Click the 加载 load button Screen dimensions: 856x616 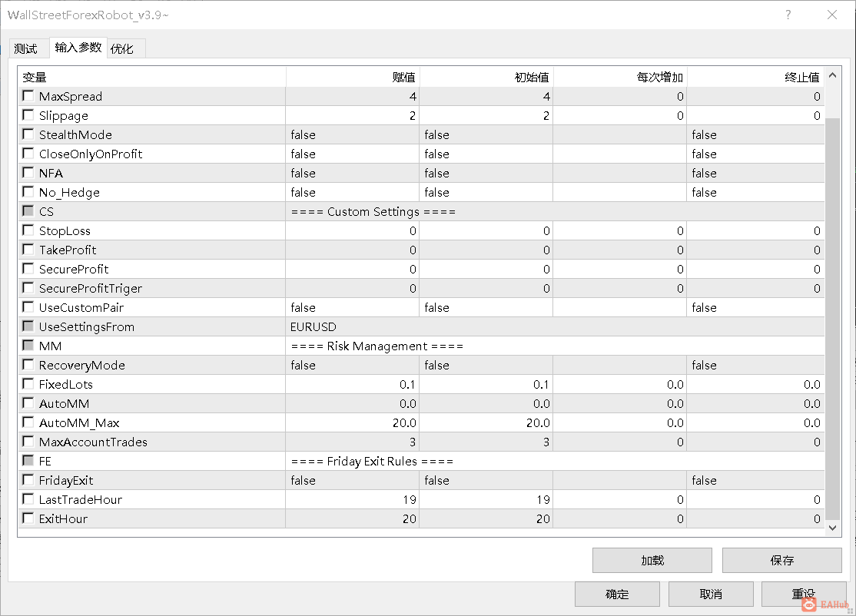(652, 561)
